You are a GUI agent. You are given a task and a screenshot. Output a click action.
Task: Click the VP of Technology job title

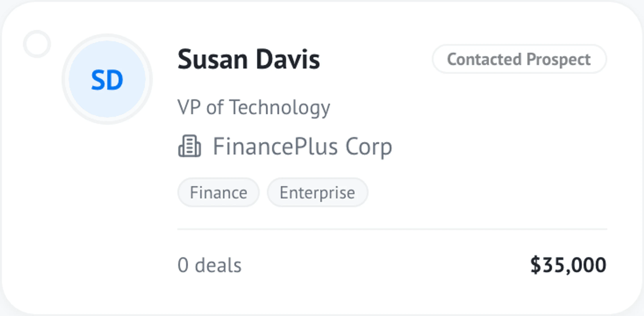[254, 108]
